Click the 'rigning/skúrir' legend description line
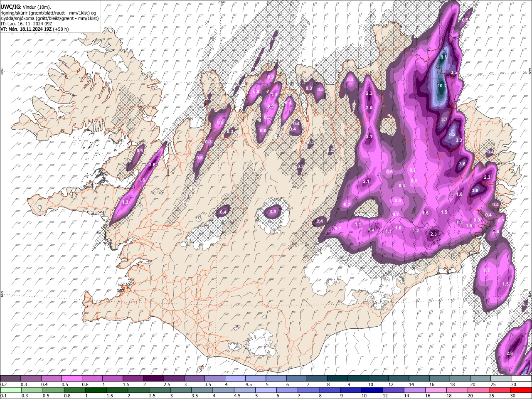 (48, 13)
